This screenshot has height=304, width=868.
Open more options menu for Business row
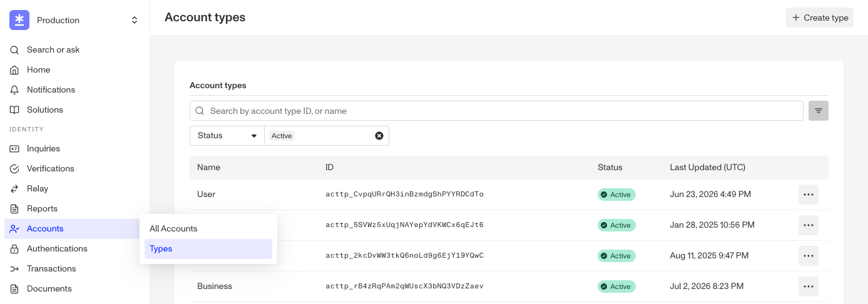(809, 286)
